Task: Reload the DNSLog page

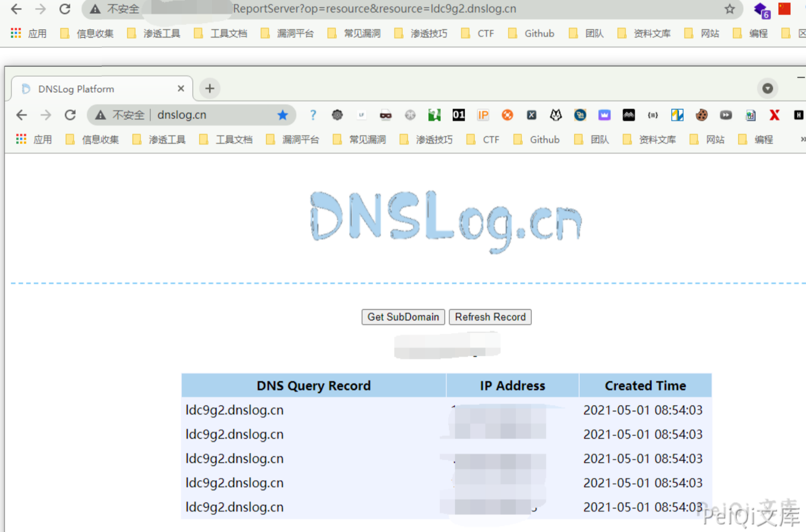Action: [x=70, y=115]
